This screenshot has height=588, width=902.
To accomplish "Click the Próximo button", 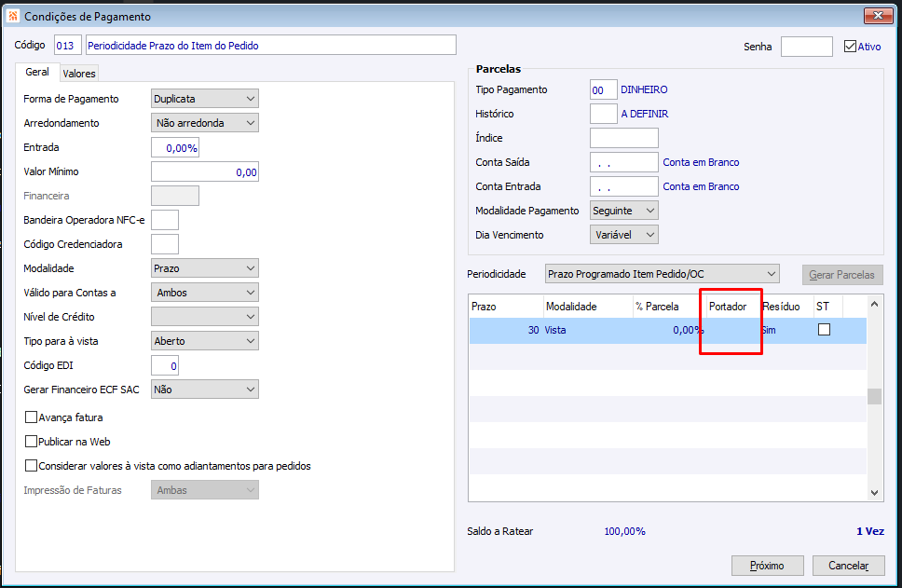I will point(767,566).
